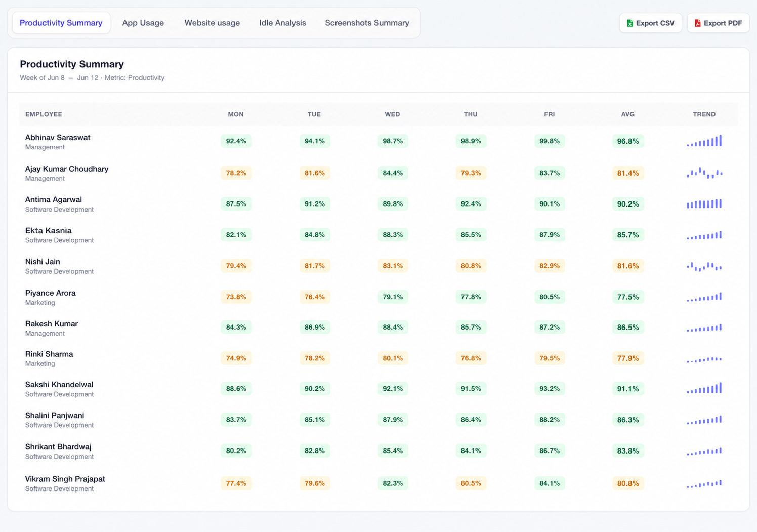Screen dimensions: 757x532
Task: Click Abhinav Saraswat's trend sparkline
Action: [x=704, y=141]
